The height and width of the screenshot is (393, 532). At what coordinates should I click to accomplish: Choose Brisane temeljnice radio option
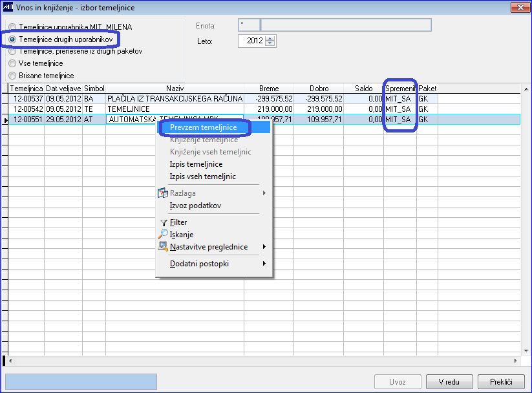click(12, 76)
